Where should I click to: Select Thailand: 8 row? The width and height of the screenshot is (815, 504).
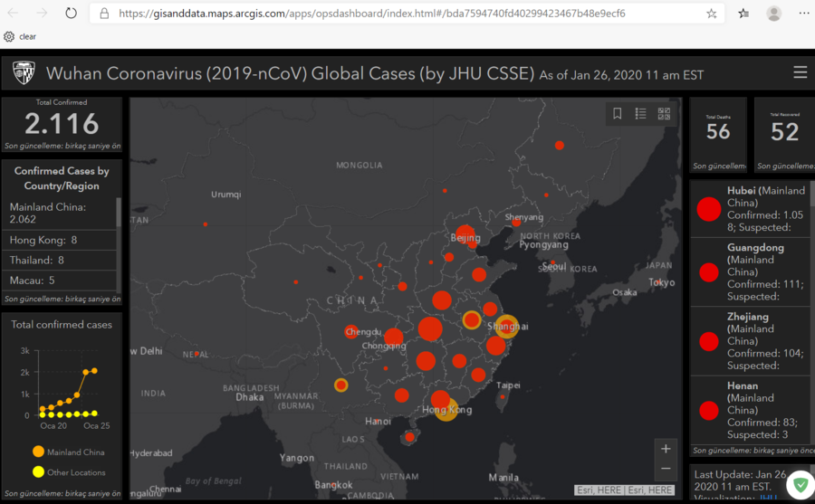click(59, 261)
